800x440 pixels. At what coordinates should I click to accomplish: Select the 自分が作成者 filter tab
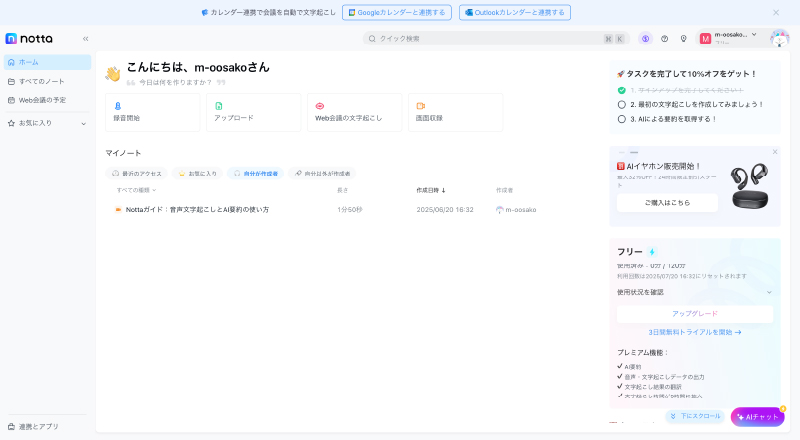pyautogui.click(x=256, y=174)
